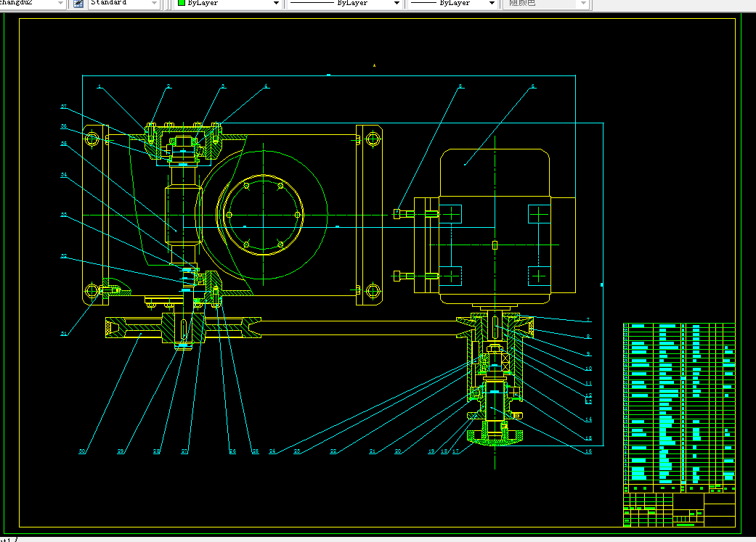Select part balloon number 29 at the bottom
The height and width of the screenshot is (542, 756).
(x=121, y=451)
